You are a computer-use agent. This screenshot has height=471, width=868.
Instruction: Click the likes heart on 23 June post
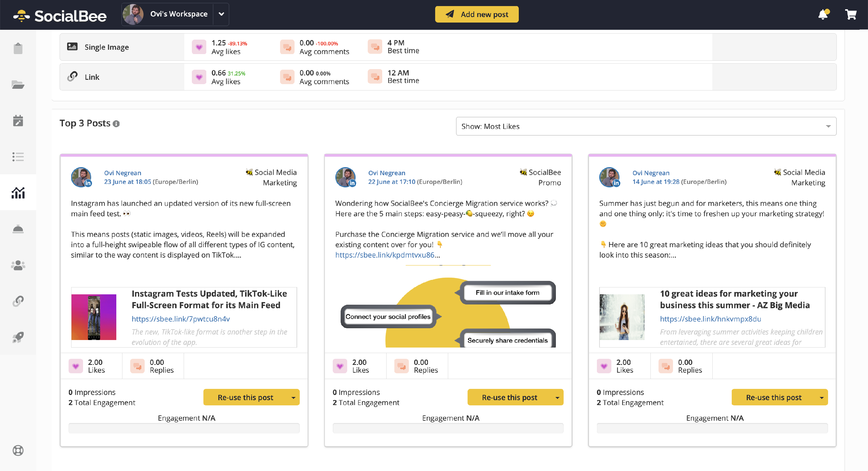(76, 366)
